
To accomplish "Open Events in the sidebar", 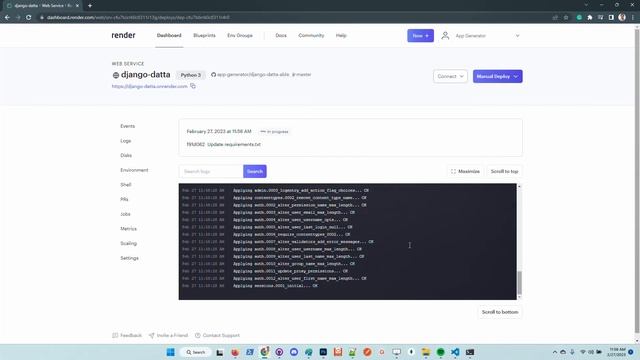I will (127, 126).
